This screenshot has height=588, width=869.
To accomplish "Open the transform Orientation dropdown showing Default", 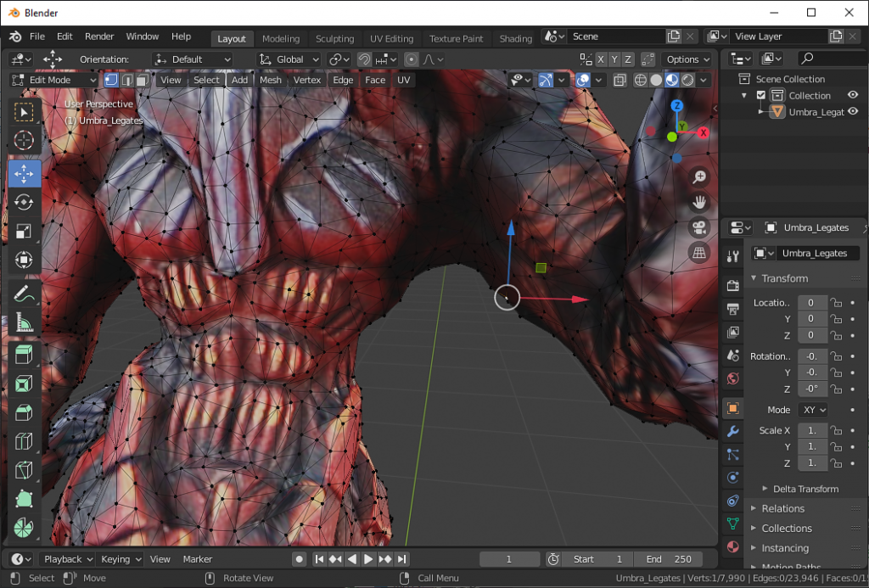I will pyautogui.click(x=195, y=59).
